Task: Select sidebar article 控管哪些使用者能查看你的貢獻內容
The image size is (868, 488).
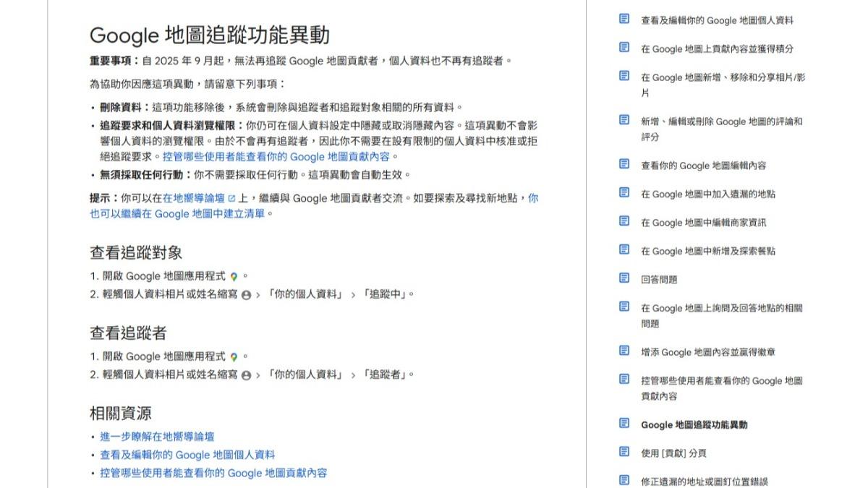Action: [x=721, y=388]
